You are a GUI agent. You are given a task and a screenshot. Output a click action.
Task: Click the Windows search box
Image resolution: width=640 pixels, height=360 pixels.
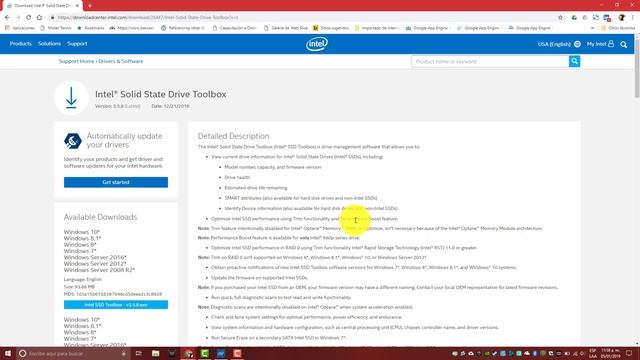point(73,353)
